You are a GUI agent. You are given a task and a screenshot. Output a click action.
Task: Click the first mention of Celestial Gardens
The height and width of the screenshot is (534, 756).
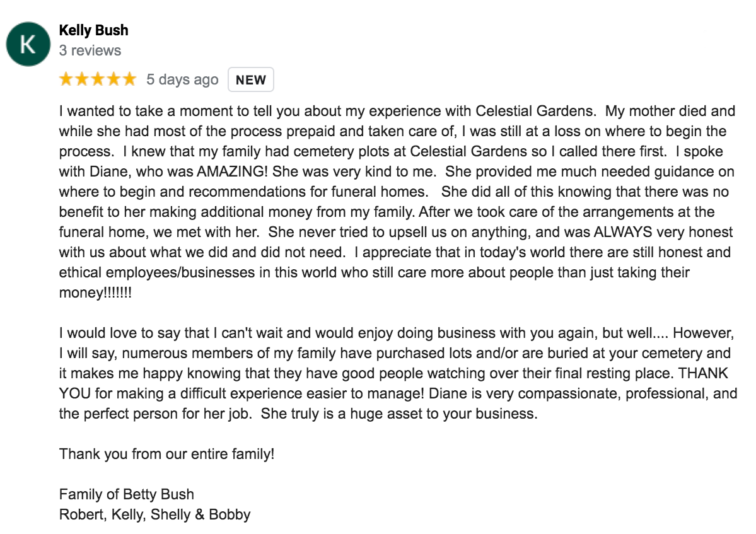coord(535,111)
